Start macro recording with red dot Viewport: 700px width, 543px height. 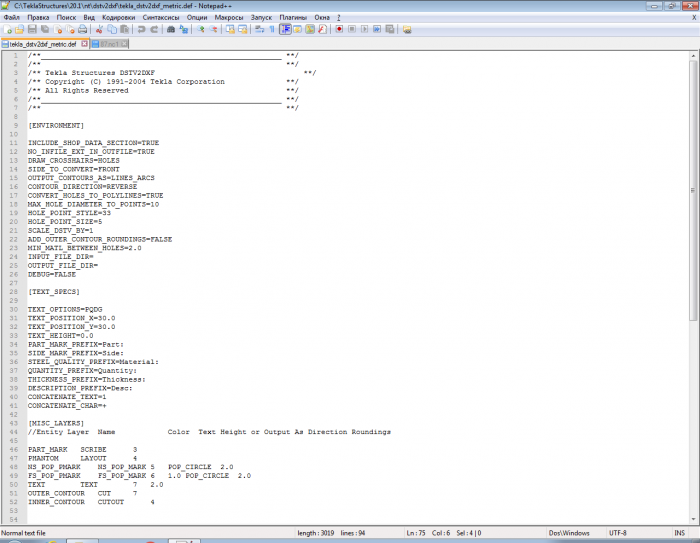[339, 29]
